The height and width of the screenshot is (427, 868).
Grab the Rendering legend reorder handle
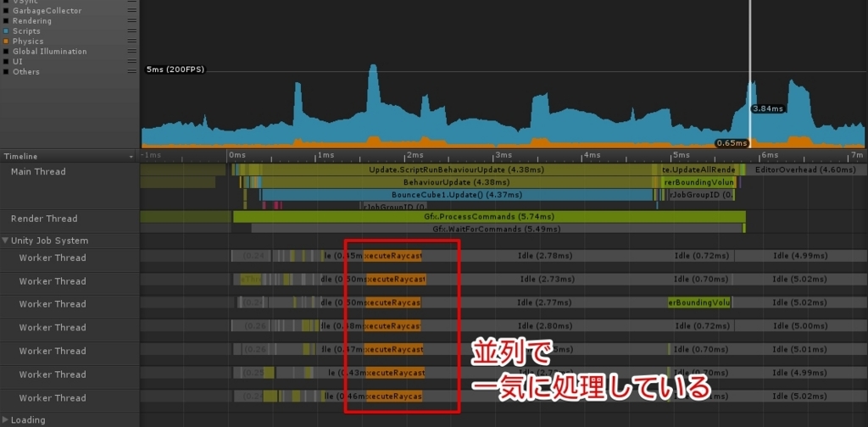[x=131, y=20]
